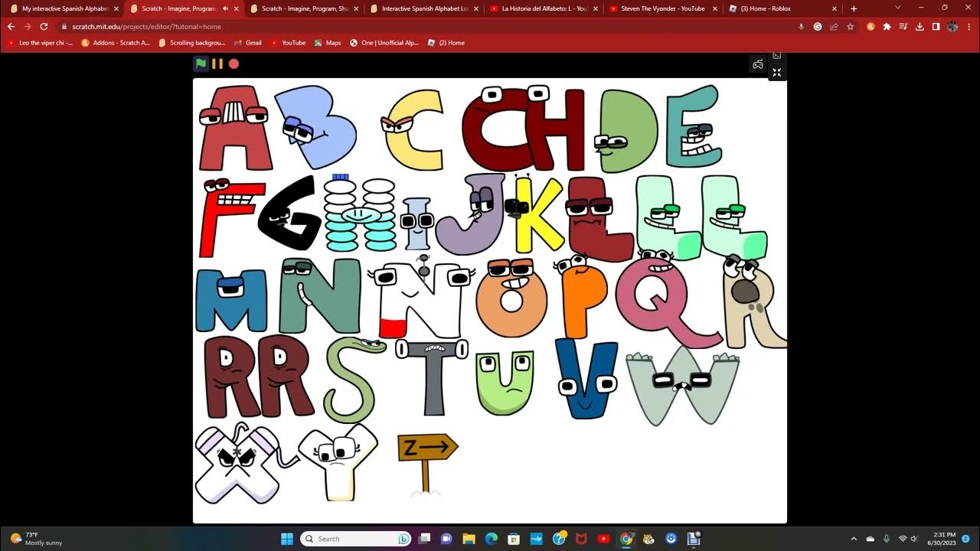
Task: Toggle the Chrome side panel
Action: click(x=936, y=26)
